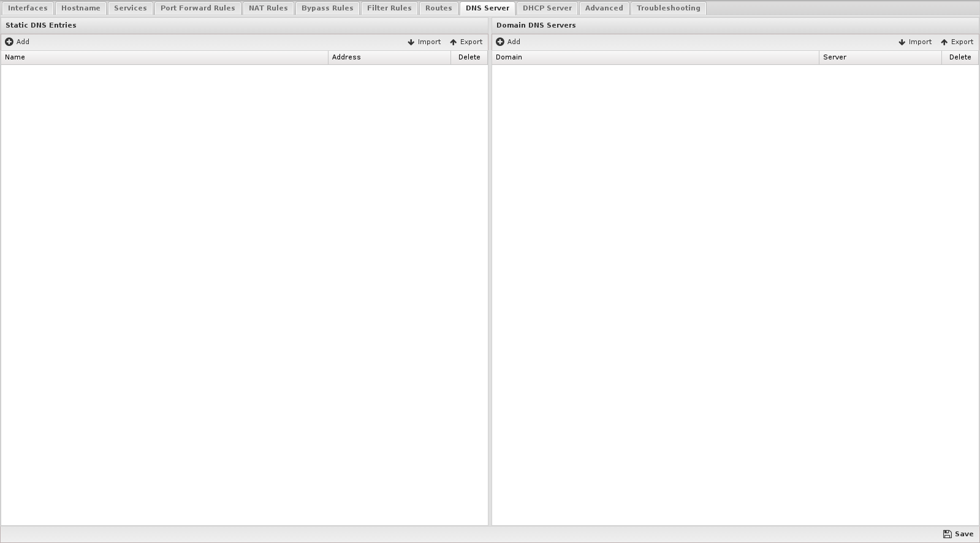This screenshot has width=980, height=543.
Task: Add a new Static DNS entry
Action: coord(17,42)
